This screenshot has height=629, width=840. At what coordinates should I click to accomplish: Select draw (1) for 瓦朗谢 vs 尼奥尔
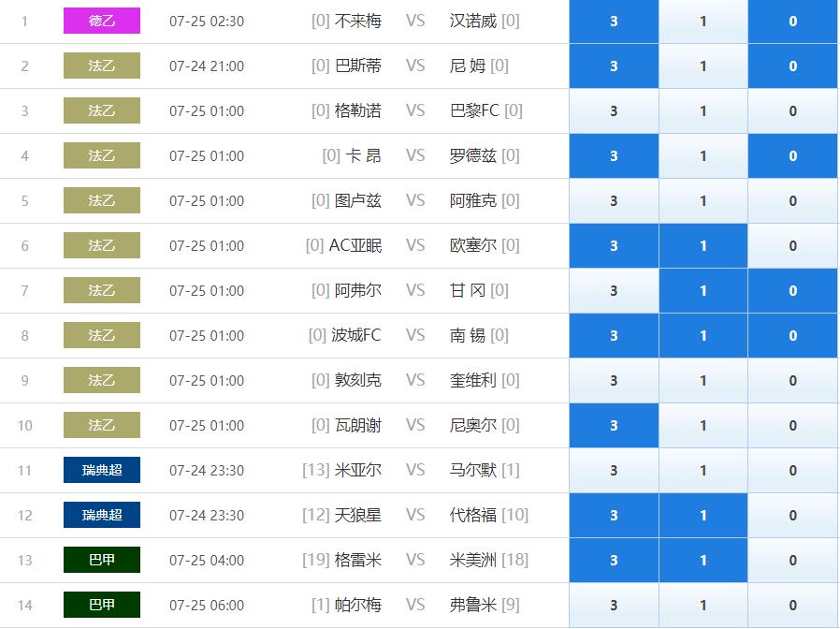[x=702, y=426]
